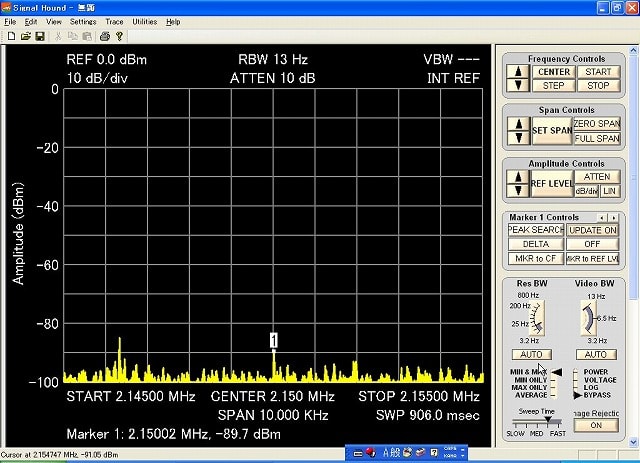Click the Copy toolbar icon
640x463 pixels.
72,36
